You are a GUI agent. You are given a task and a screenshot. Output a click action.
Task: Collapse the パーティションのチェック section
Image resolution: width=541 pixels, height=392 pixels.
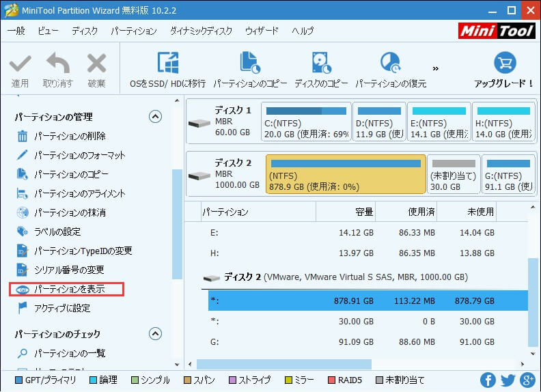[x=155, y=334]
